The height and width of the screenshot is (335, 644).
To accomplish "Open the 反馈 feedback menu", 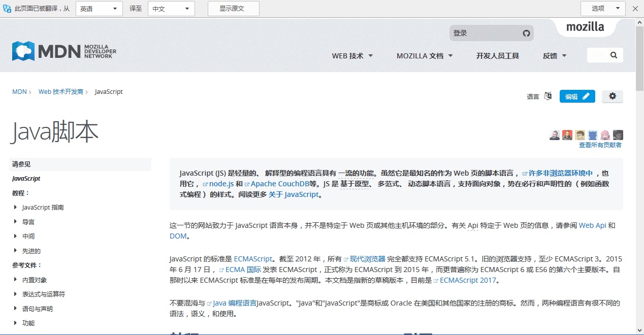I will [555, 56].
